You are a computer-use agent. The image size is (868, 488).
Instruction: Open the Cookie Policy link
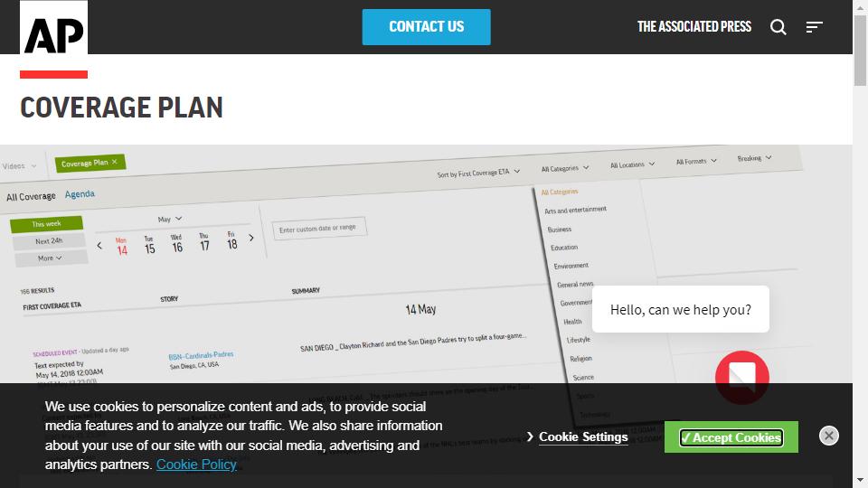pos(196,465)
